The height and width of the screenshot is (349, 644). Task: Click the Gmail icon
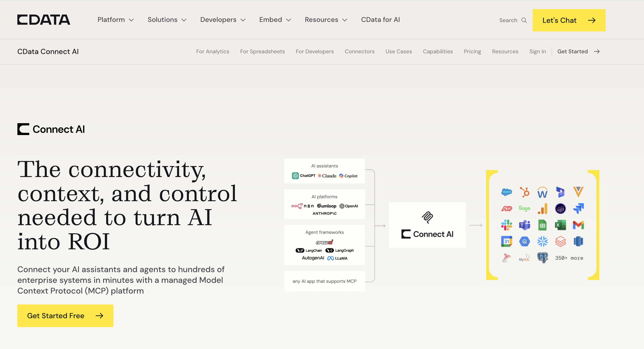point(578,225)
